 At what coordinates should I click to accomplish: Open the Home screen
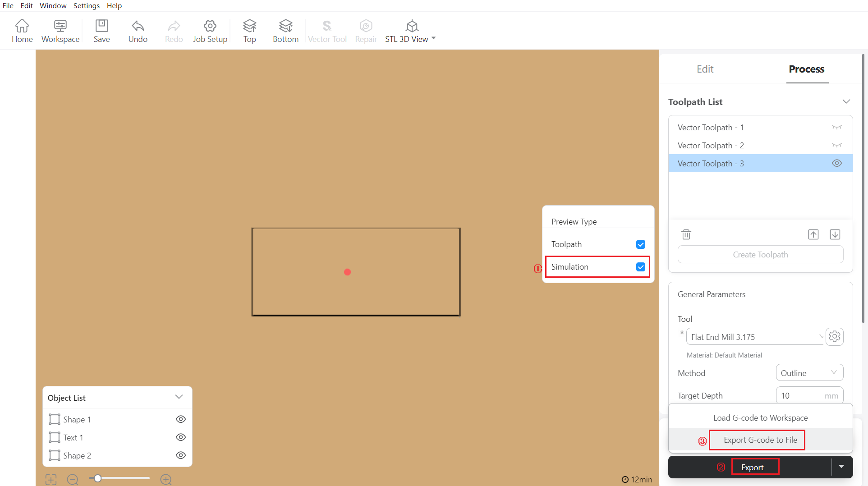point(22,30)
